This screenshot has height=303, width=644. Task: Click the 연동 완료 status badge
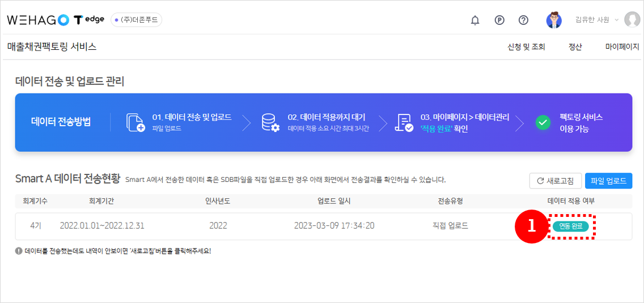point(571,226)
